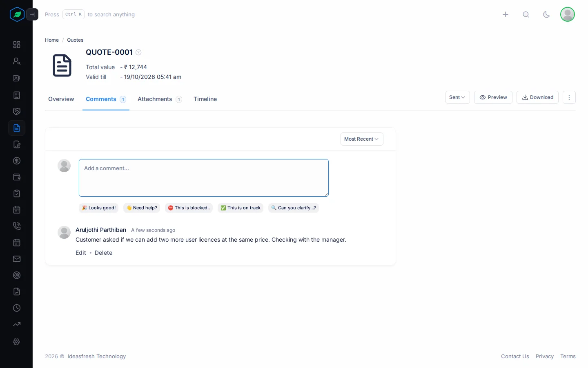Screen dimensions: 588x368
Task: Open the handshake deals icon in sidebar
Action: [17, 112]
